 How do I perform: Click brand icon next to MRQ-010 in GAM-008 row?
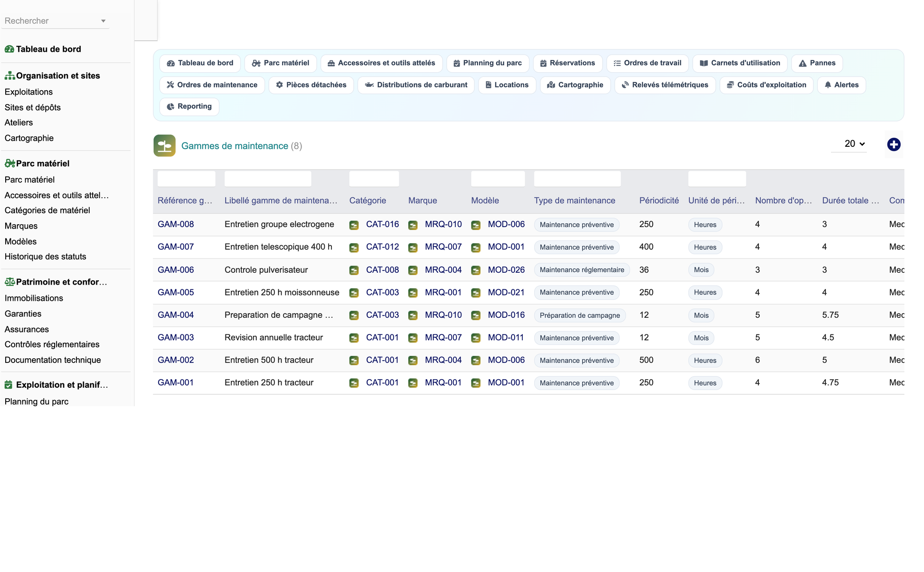pos(413,225)
